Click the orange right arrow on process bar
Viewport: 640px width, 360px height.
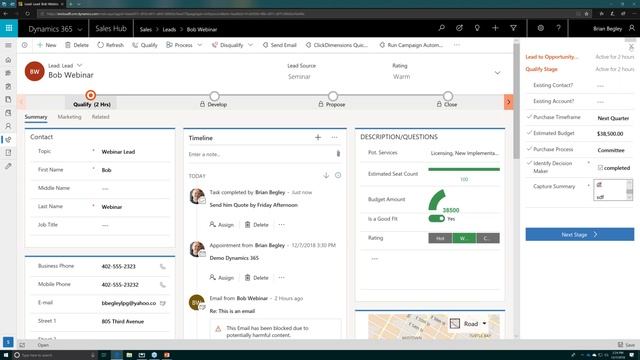[x=509, y=102]
